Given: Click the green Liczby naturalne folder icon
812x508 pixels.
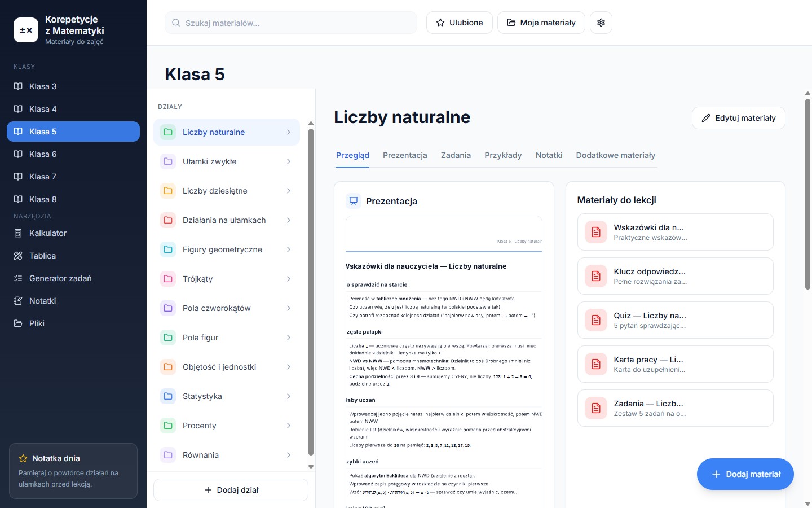Looking at the screenshot, I should click(168, 132).
